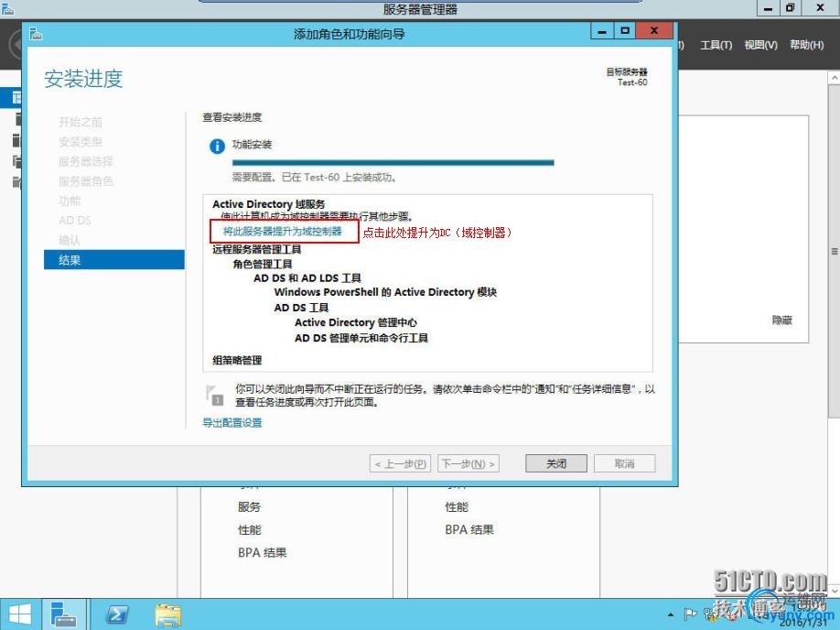Select the AD DS step in the wizard sidebar
The image size is (840, 630).
[75, 221]
